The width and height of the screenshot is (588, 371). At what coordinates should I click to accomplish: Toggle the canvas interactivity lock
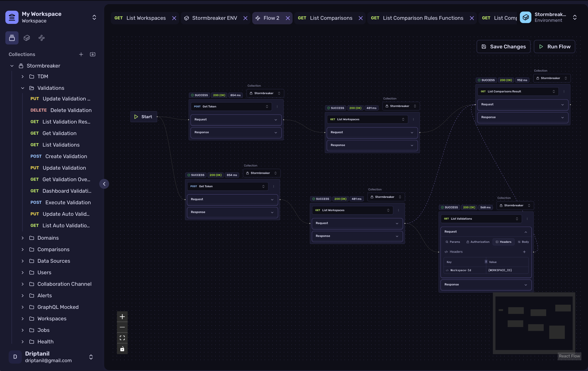point(122,349)
